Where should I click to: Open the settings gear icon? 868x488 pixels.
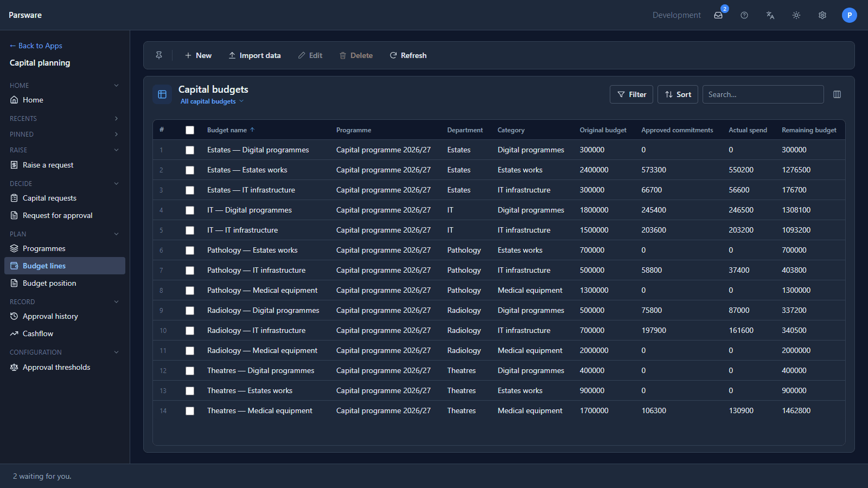tap(822, 15)
